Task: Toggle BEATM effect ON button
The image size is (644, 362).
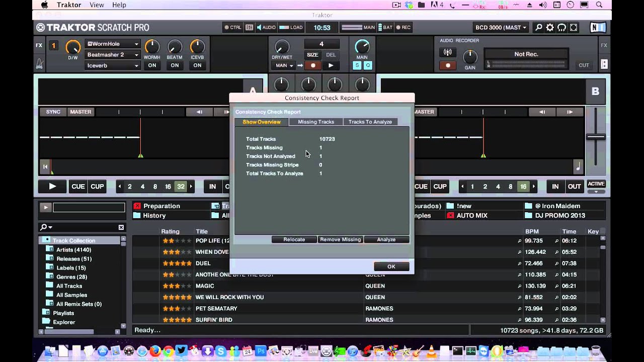Action: coord(175,65)
